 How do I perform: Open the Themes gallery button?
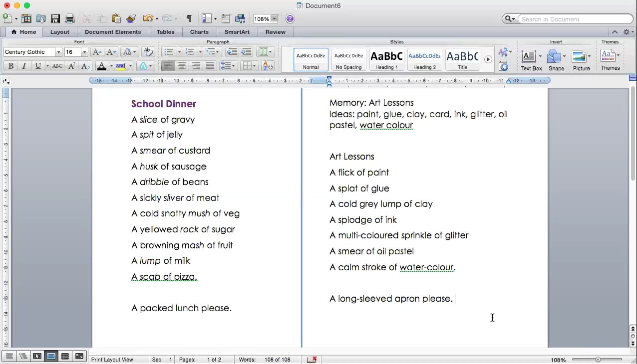coord(610,59)
